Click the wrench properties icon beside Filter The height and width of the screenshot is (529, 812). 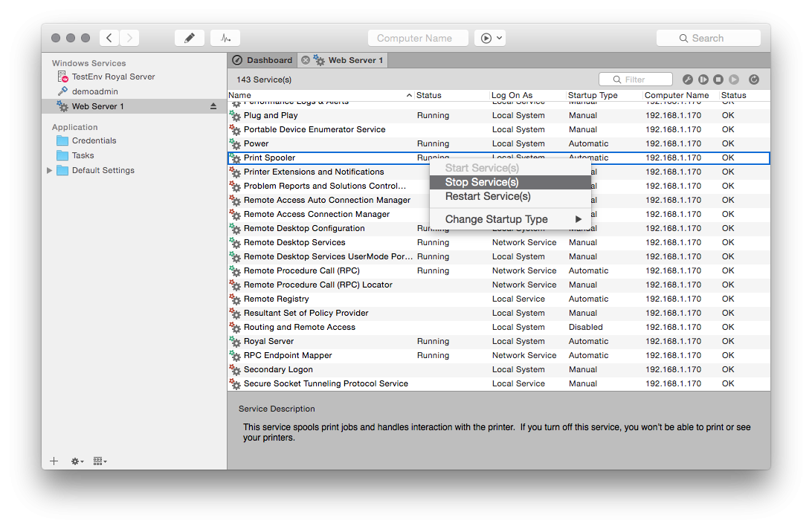(x=687, y=79)
